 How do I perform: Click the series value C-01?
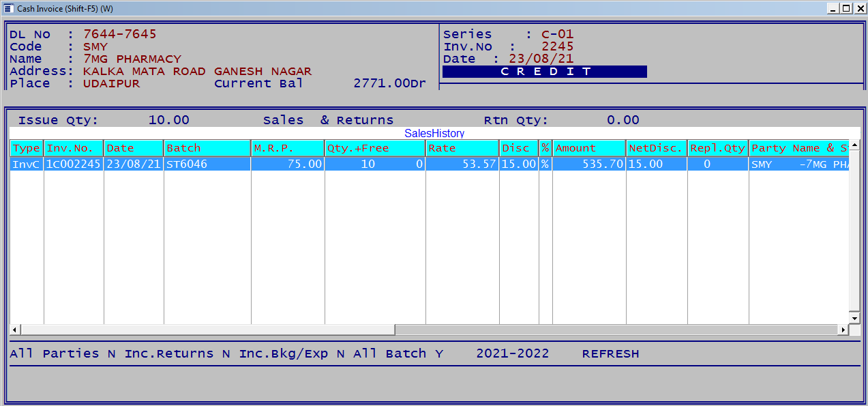[x=558, y=34]
